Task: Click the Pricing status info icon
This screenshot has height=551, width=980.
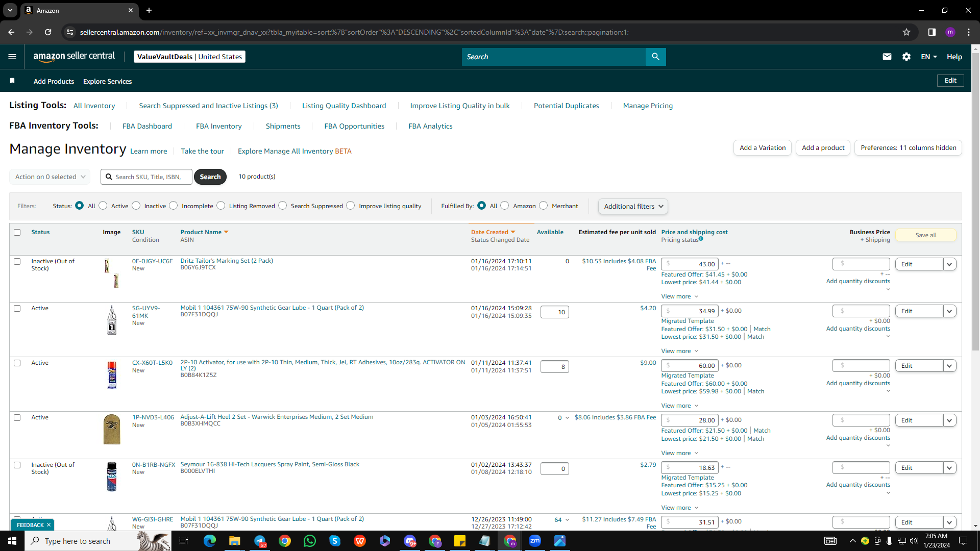Action: point(701,239)
